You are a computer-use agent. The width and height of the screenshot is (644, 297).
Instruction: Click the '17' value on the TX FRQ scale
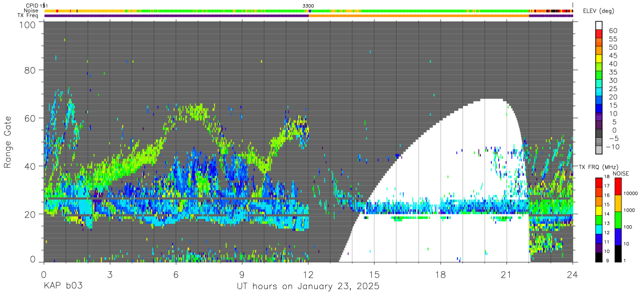[x=608, y=186]
